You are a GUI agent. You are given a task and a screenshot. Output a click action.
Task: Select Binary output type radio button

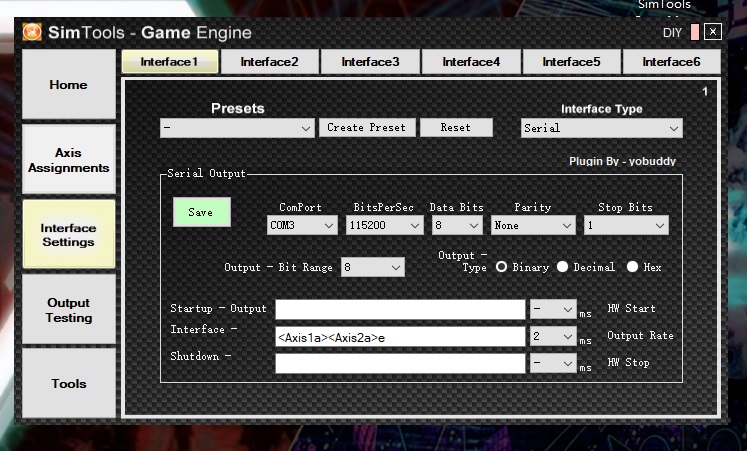(502, 267)
